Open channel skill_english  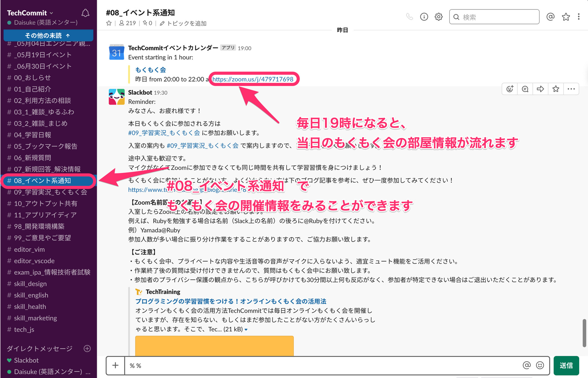click(x=48, y=295)
